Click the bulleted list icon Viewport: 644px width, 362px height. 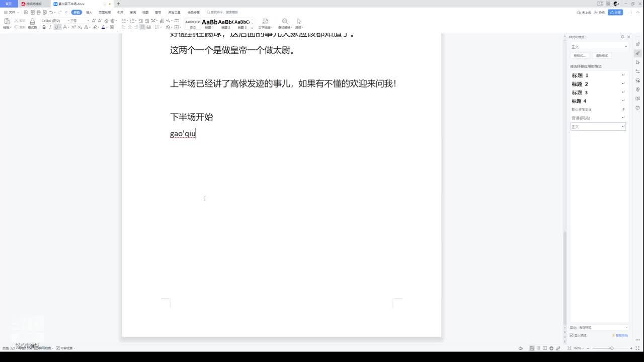124,21
